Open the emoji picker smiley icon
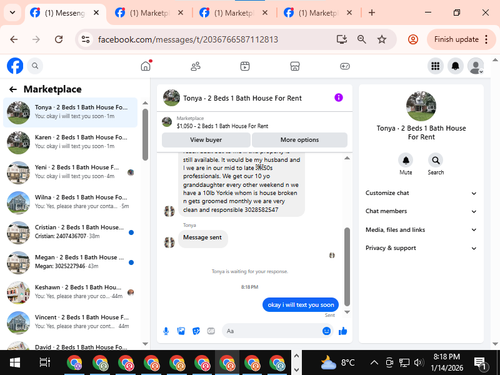Image resolution: width=500 pixels, height=375 pixels. (x=326, y=331)
